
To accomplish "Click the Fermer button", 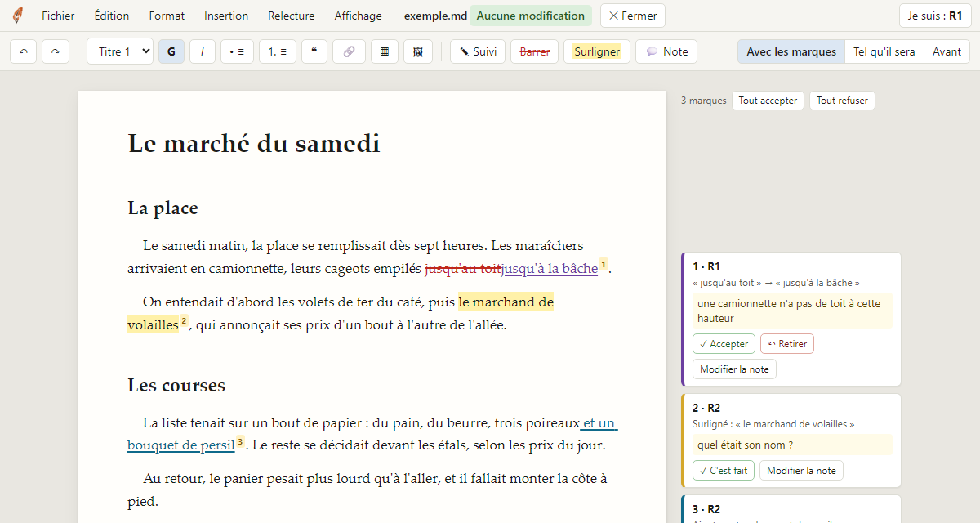I will pos(633,16).
